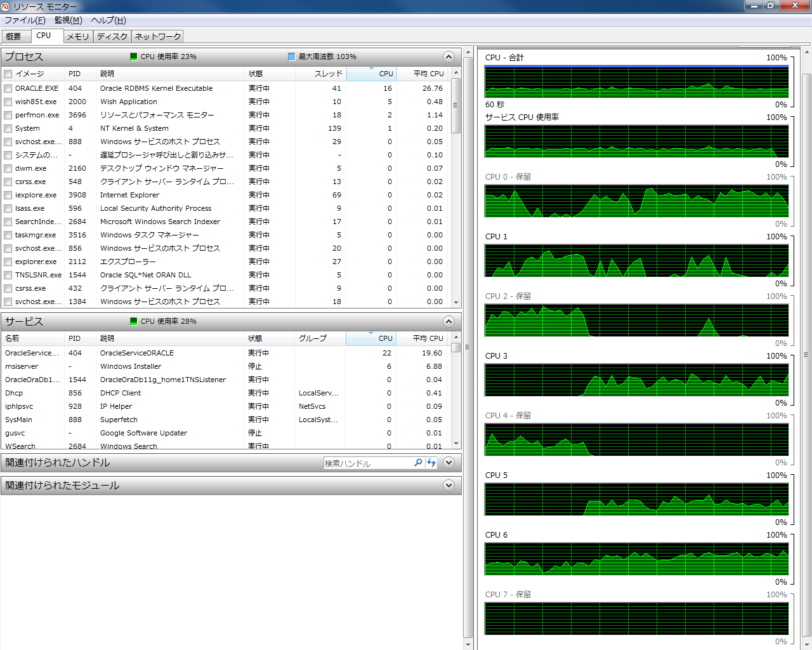This screenshot has height=650, width=812.
Task: Click the サービス CPU 使用率 graph
Action: (x=636, y=141)
